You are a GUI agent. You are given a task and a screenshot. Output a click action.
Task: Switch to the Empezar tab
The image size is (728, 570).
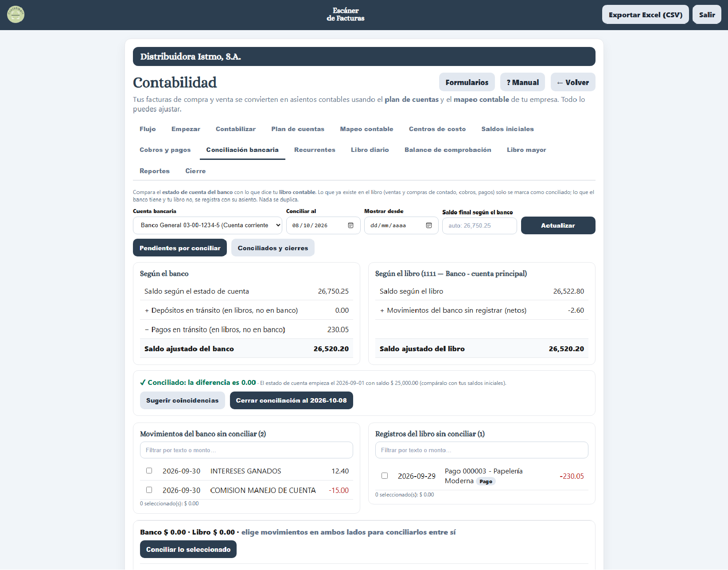click(x=186, y=129)
